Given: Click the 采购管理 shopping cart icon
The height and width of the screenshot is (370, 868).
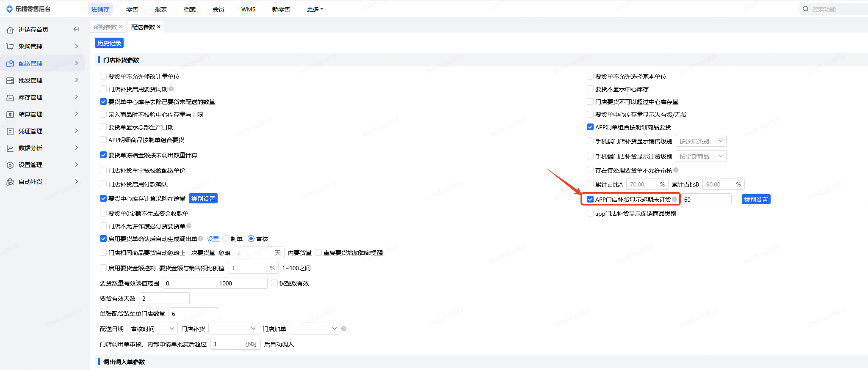Looking at the screenshot, I should (x=10, y=47).
